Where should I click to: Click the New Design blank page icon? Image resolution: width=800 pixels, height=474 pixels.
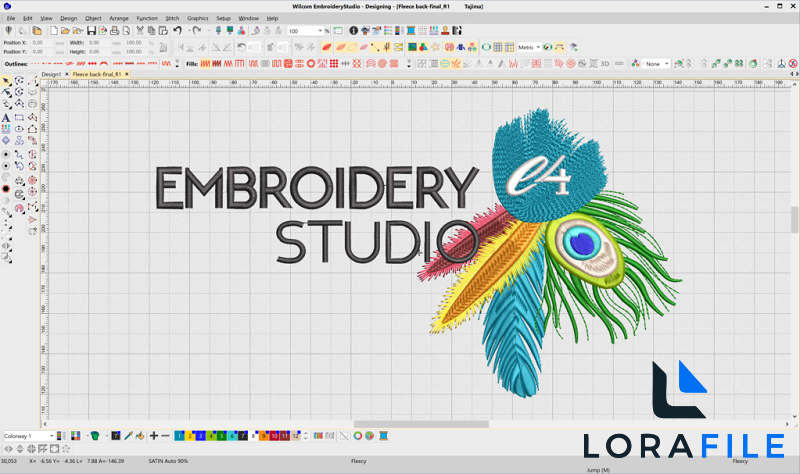click(x=54, y=31)
